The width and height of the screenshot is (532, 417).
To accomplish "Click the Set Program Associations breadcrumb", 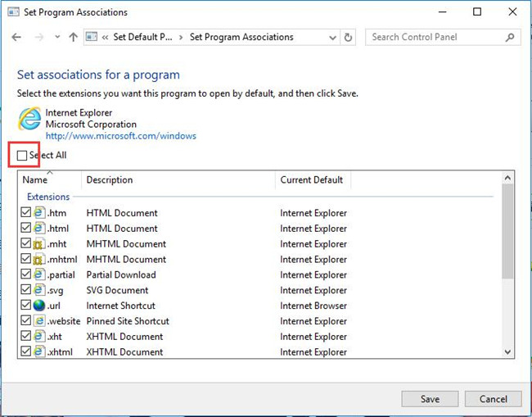I will click(x=241, y=37).
